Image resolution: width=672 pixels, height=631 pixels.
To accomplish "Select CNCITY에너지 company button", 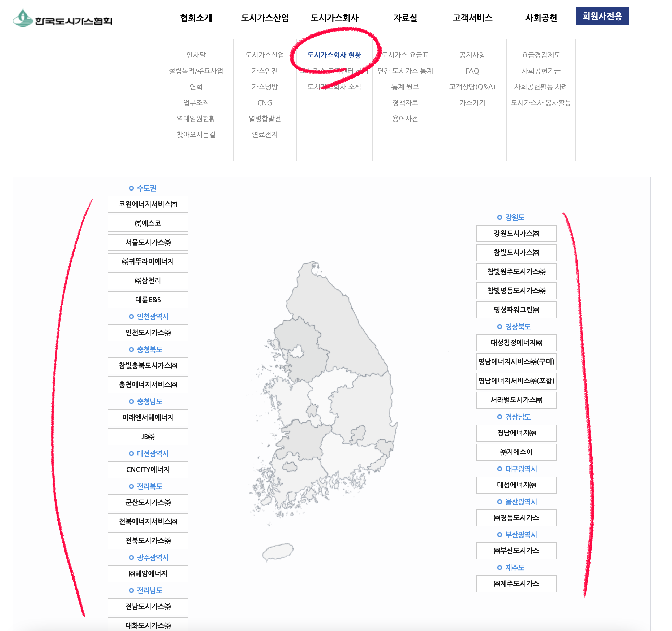I will [148, 469].
